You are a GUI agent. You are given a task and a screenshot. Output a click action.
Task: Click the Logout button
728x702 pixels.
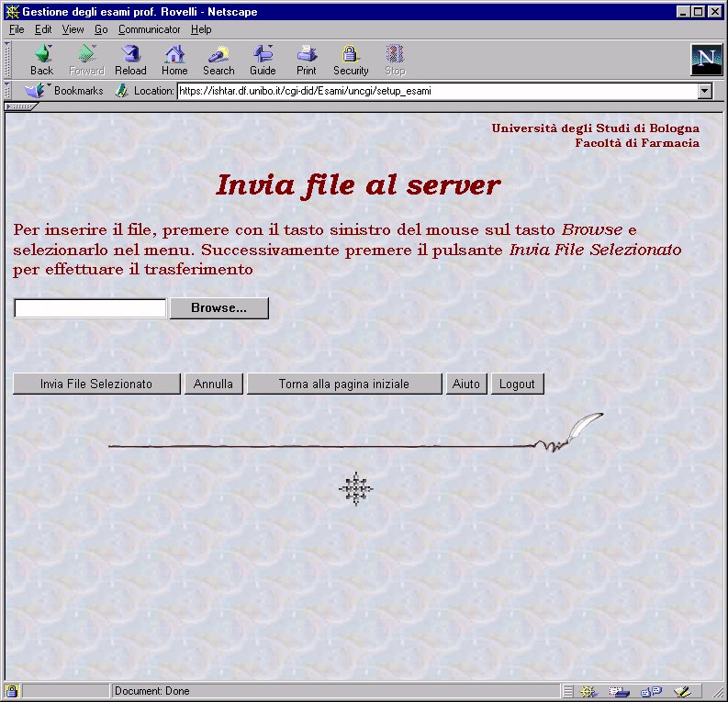tap(518, 384)
